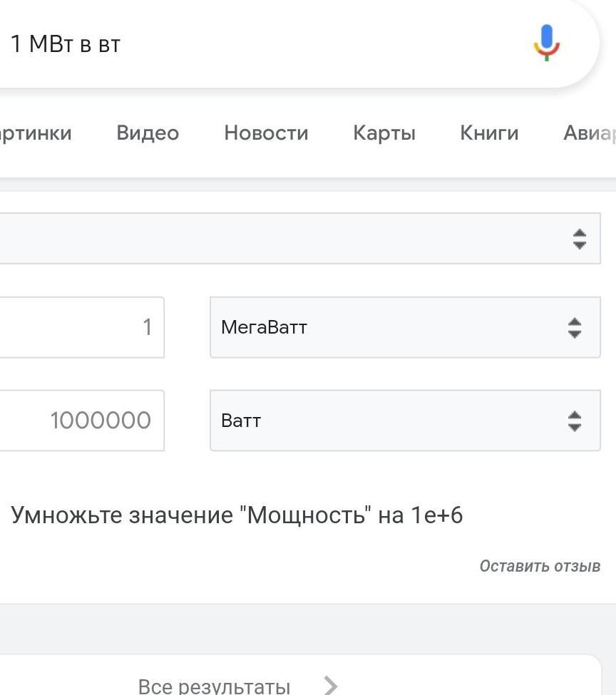
Task: Click the chevron next to Все результаты
Action: click(x=330, y=686)
